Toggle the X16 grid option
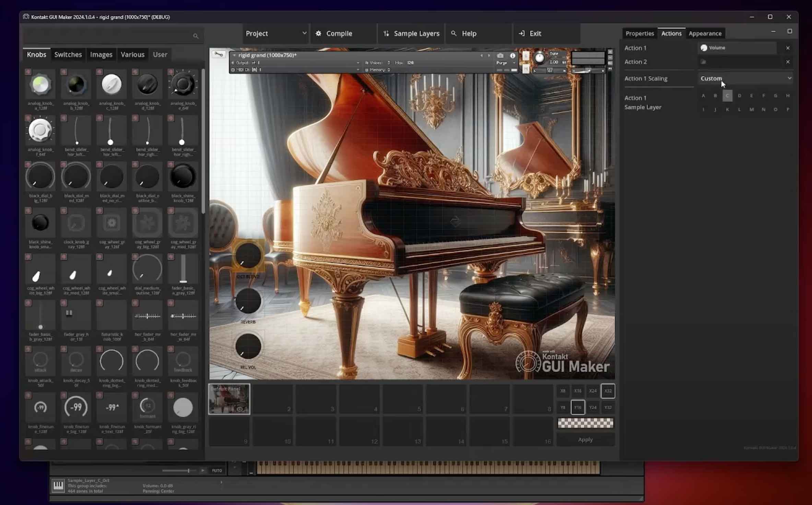Image resolution: width=812 pixels, height=505 pixels. coord(578,391)
